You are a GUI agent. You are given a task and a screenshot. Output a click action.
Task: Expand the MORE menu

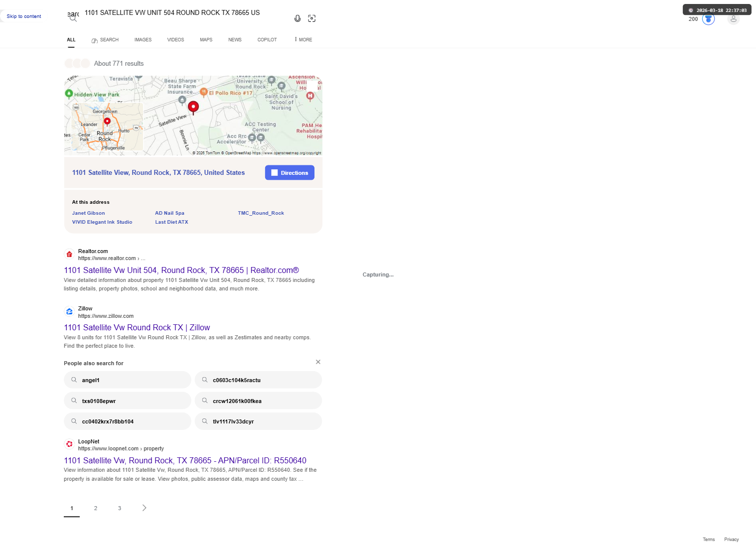[303, 40]
